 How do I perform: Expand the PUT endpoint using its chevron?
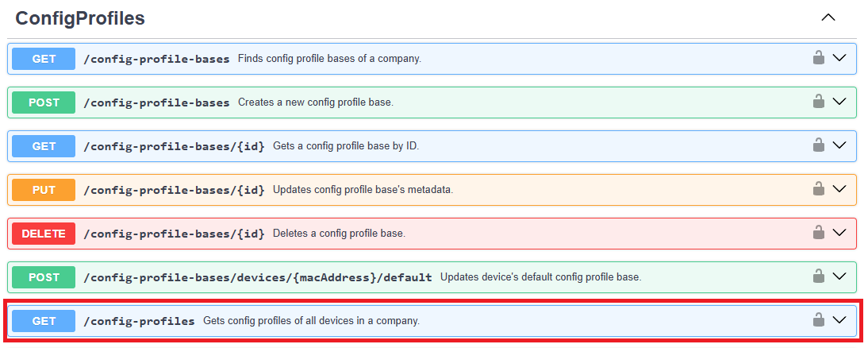point(840,189)
